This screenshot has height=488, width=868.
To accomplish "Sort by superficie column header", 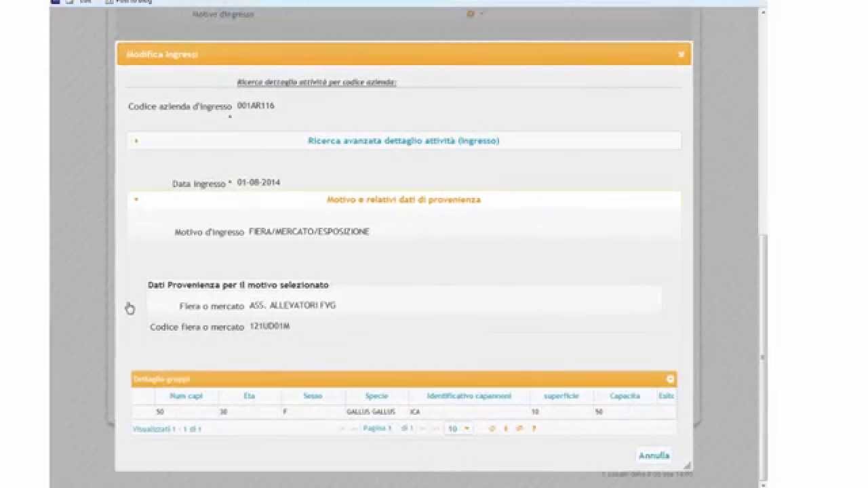I will (561, 396).
